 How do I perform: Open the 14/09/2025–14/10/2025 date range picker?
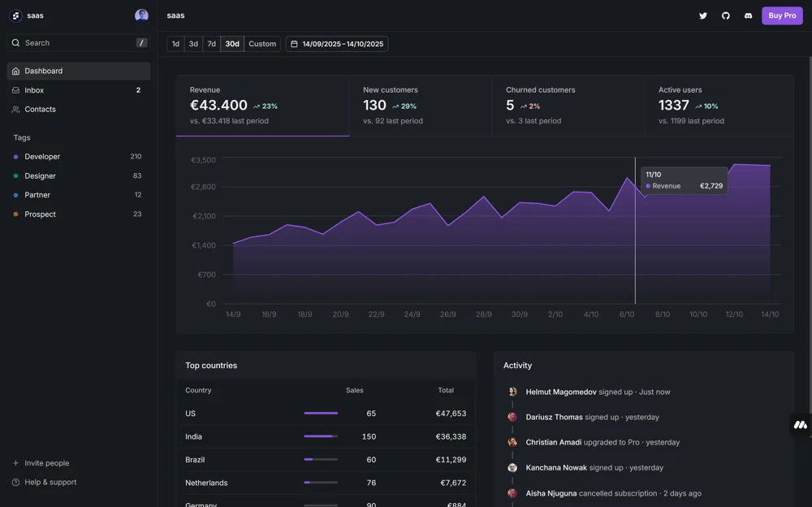click(x=337, y=44)
